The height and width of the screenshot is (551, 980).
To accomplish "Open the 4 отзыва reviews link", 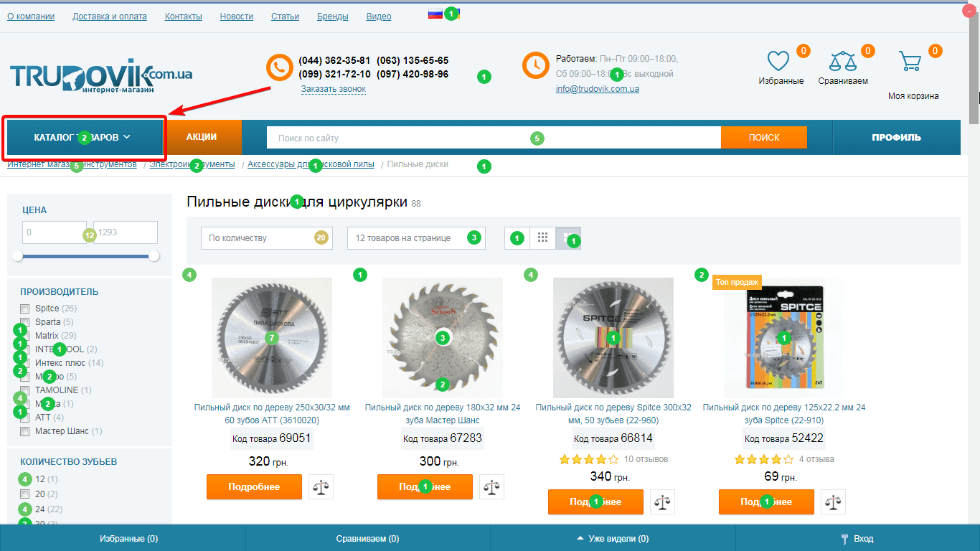I will click(x=816, y=459).
